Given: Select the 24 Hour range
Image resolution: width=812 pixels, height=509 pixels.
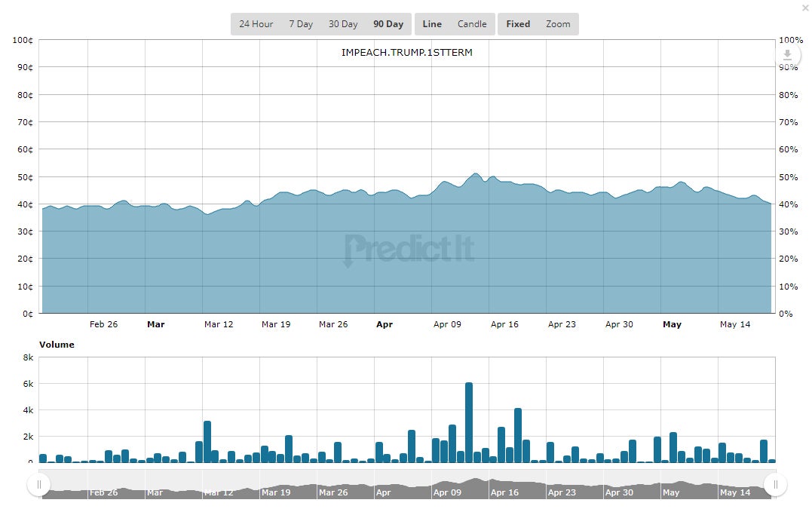Looking at the screenshot, I should coord(256,24).
